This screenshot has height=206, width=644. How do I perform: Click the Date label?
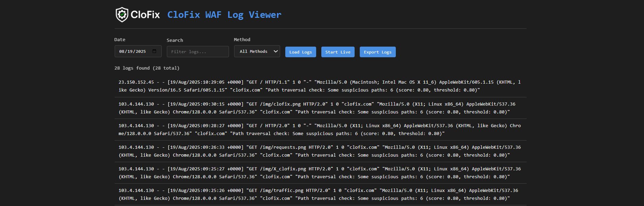pos(120,40)
